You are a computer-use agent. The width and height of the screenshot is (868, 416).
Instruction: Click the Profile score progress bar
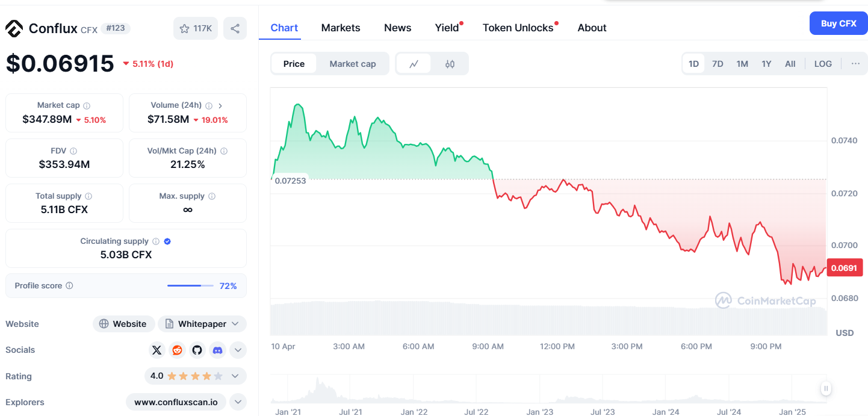click(190, 285)
